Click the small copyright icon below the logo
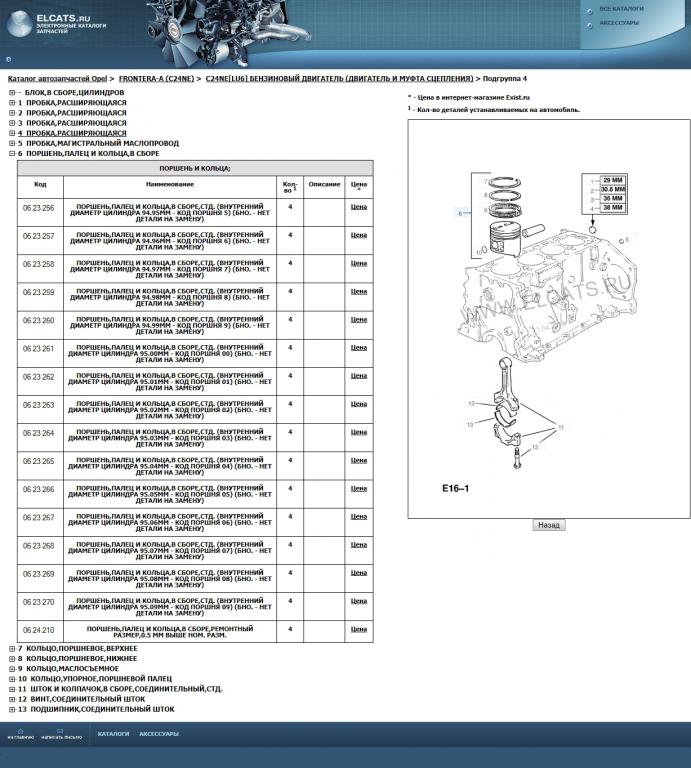The height and width of the screenshot is (768, 691). tap(8, 59)
